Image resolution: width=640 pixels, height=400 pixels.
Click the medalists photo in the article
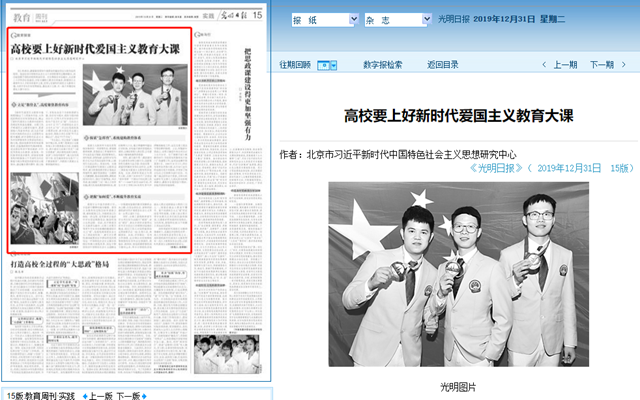[x=459, y=273]
